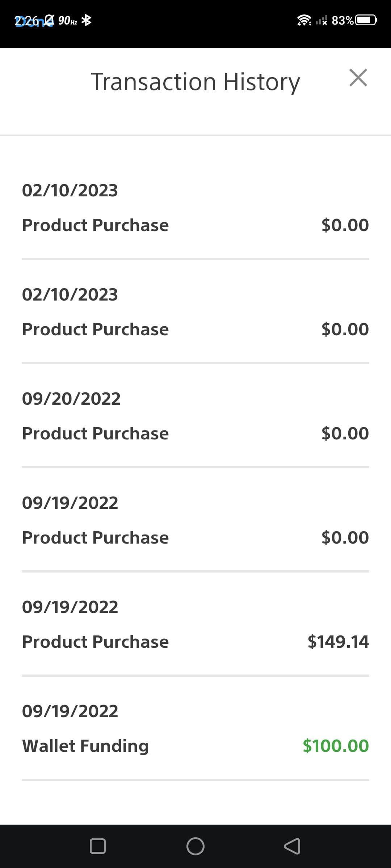Image resolution: width=391 pixels, height=868 pixels.
Task: Close the Transaction History screen
Action: pos(358,78)
